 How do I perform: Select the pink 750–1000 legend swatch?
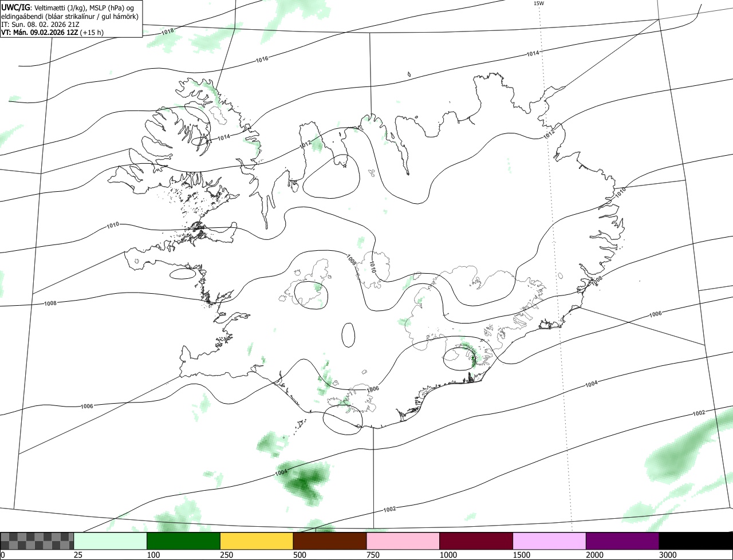(x=403, y=541)
